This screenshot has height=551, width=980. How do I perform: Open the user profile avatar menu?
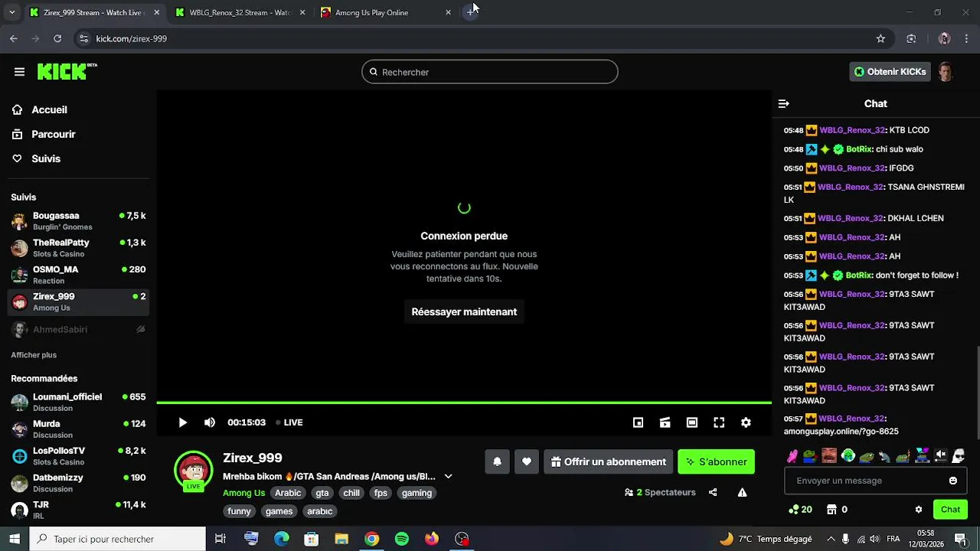click(x=946, y=72)
